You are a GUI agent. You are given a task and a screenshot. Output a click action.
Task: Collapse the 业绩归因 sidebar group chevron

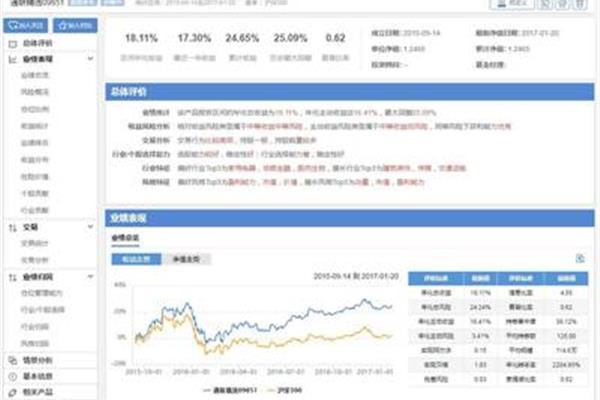click(90, 277)
